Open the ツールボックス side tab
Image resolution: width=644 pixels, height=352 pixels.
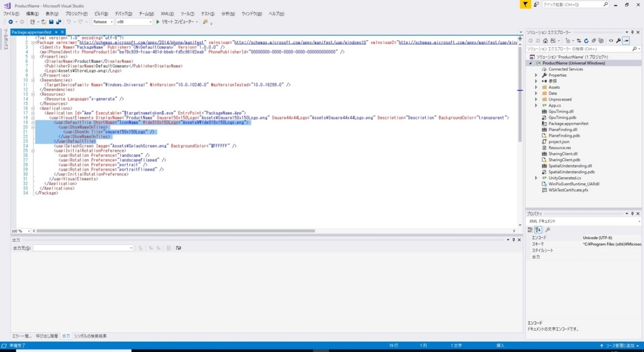pyautogui.click(x=6, y=39)
